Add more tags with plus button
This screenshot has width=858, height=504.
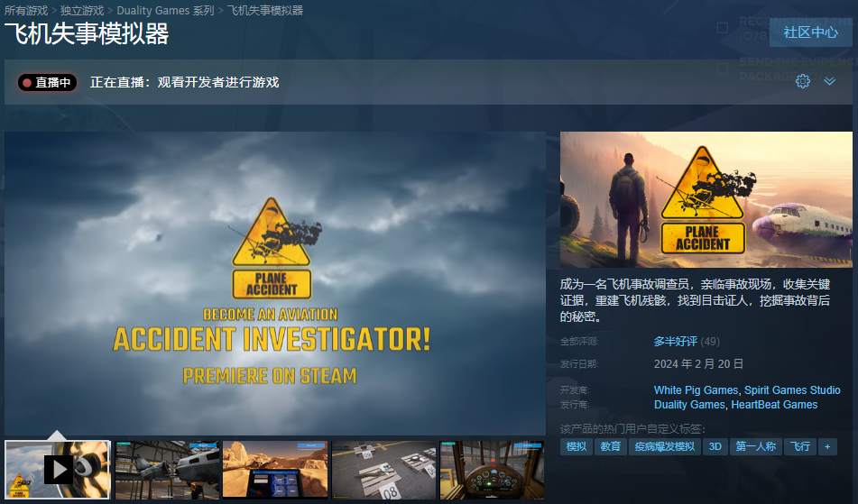click(x=827, y=446)
